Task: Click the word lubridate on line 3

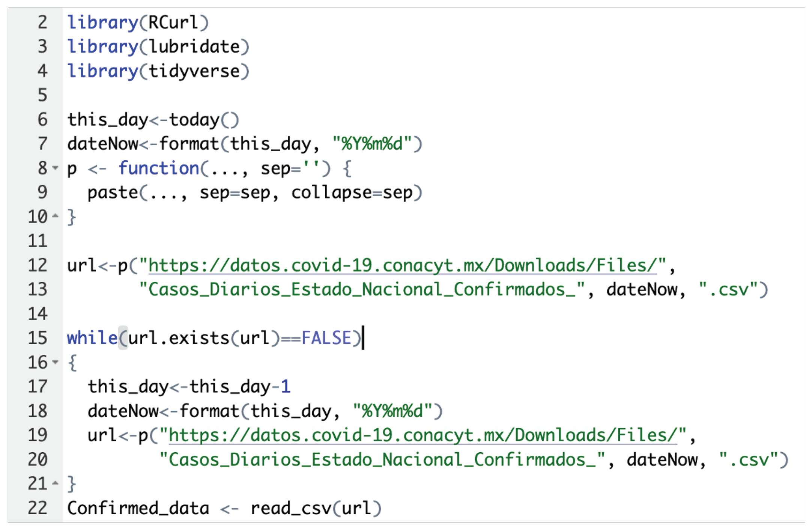Action: click(x=194, y=47)
